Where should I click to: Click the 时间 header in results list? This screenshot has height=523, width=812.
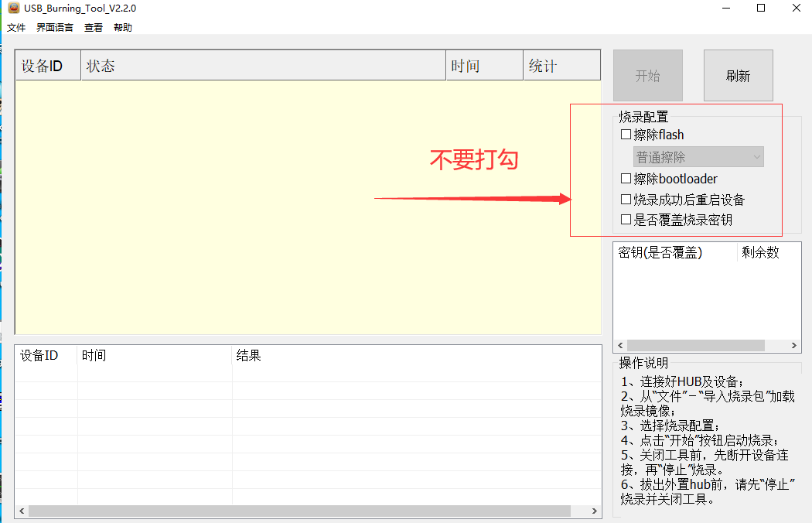coord(155,356)
